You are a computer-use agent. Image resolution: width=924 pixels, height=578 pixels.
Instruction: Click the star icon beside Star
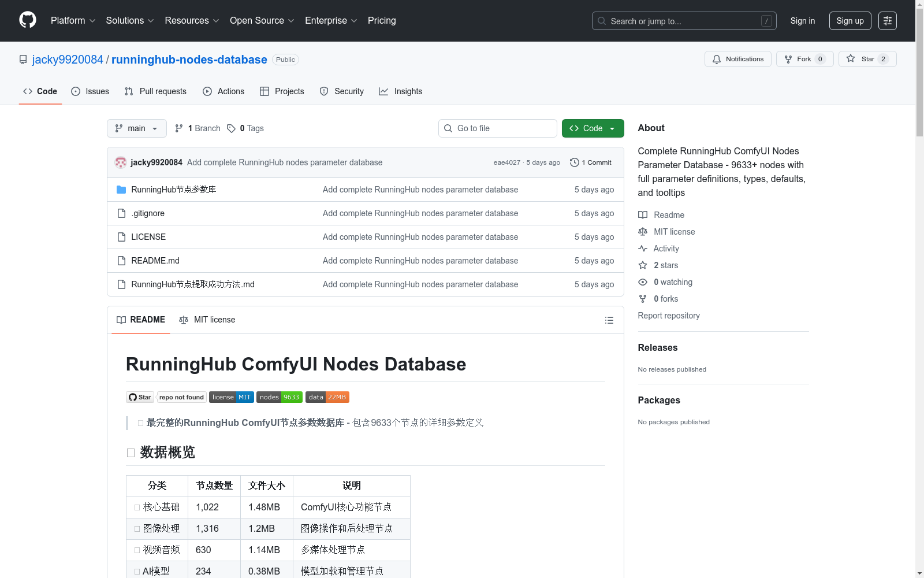pyautogui.click(x=851, y=58)
